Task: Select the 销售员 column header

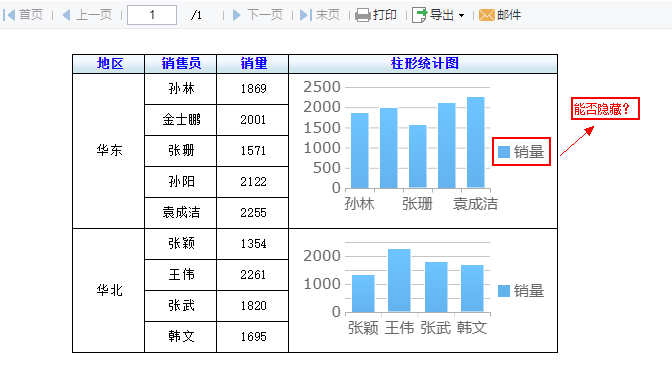Action: coord(180,64)
